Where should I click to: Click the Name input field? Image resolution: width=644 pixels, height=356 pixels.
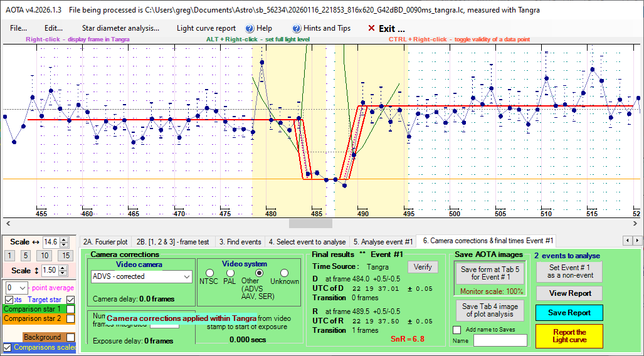(x=500, y=340)
